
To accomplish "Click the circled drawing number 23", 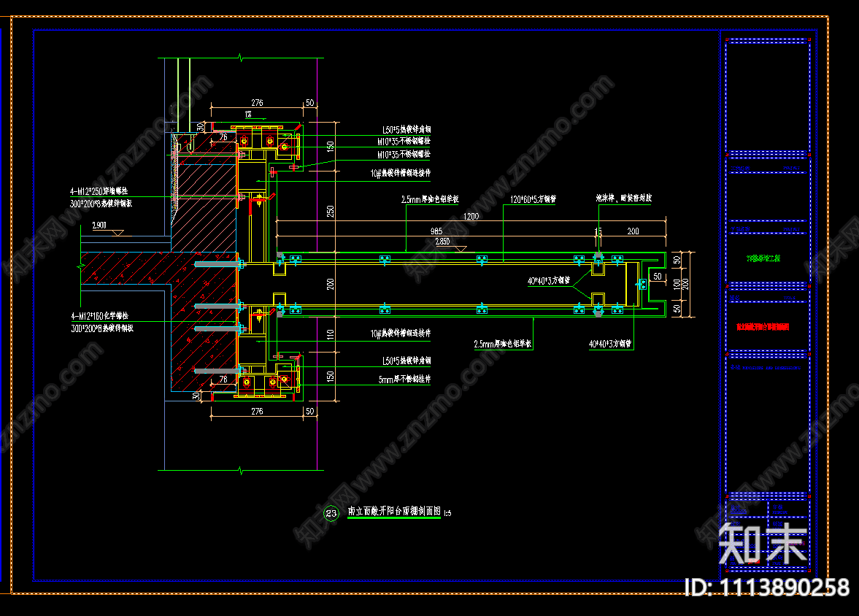I will click(x=331, y=514).
